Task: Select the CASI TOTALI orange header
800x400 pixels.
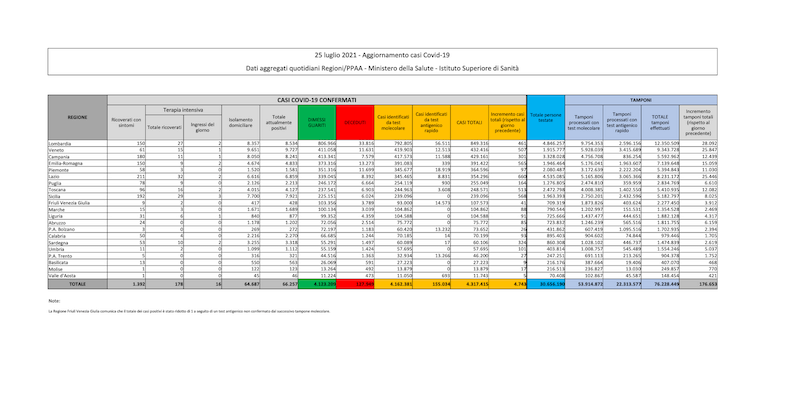Action: [467, 121]
